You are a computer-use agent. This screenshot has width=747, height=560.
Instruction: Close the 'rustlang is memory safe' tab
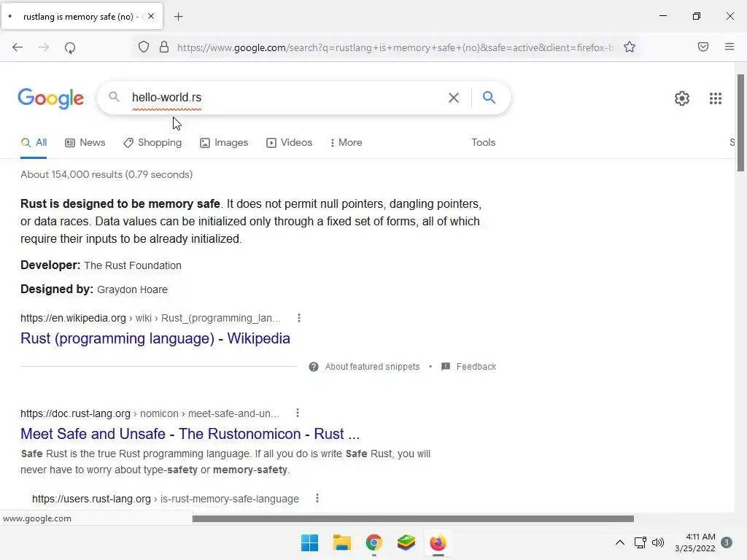click(150, 16)
